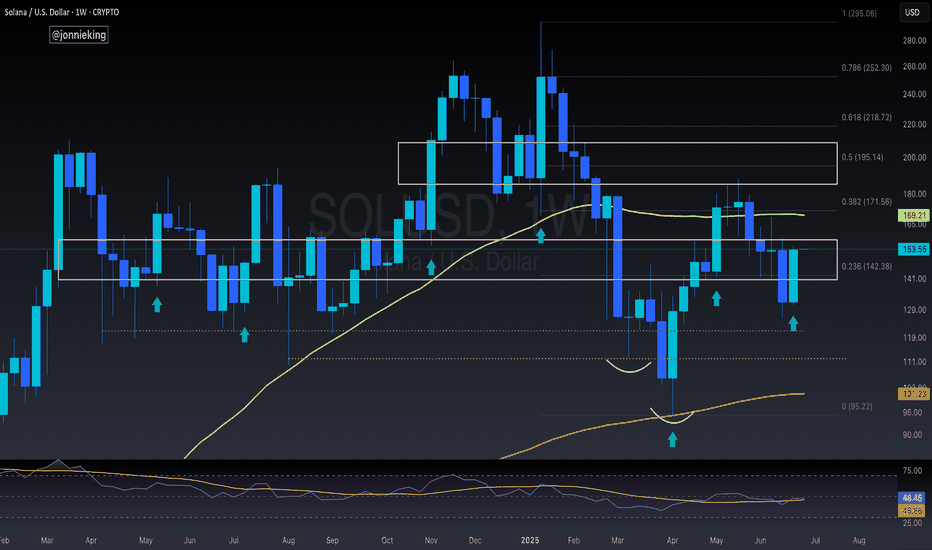Image resolution: width=932 pixels, height=550 pixels.
Task: Click 240.00 on the price axis
Action: 914,94
